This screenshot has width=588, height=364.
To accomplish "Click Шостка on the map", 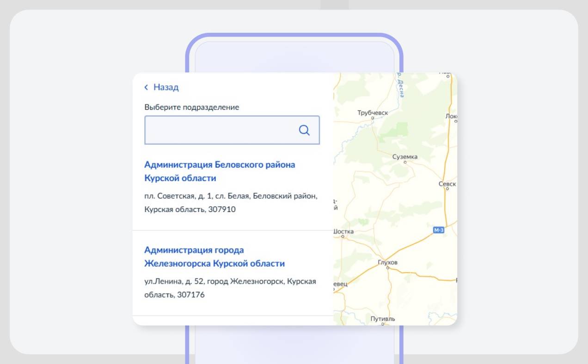I will [x=343, y=231].
